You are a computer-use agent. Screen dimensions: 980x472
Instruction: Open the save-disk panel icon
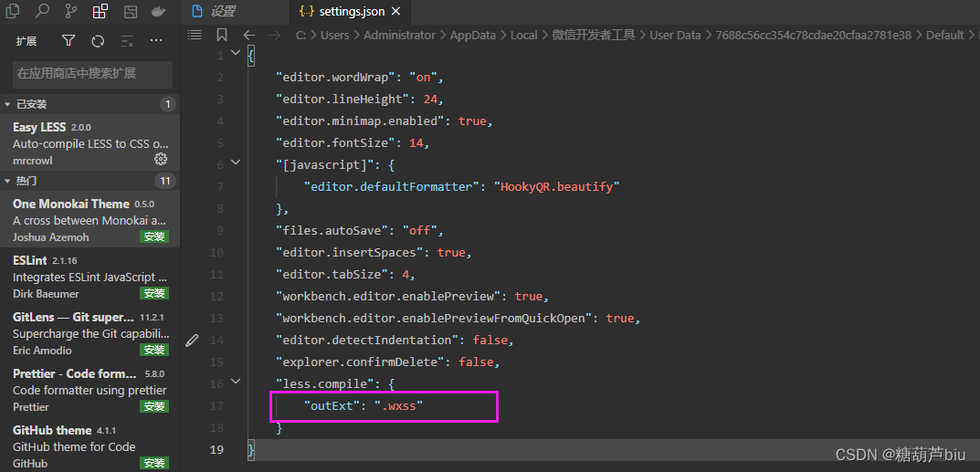[x=130, y=11]
